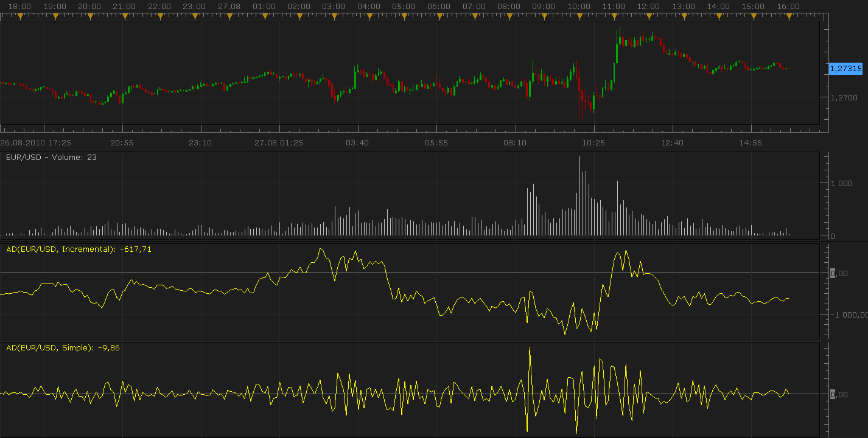Click the triangle marker under 13:00
The height and width of the screenshot is (438, 868).
(x=684, y=17)
